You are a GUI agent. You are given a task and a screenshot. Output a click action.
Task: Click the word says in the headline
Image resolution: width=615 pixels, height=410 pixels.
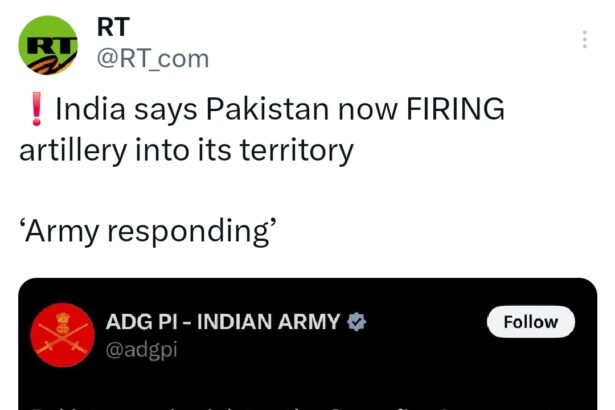point(166,112)
